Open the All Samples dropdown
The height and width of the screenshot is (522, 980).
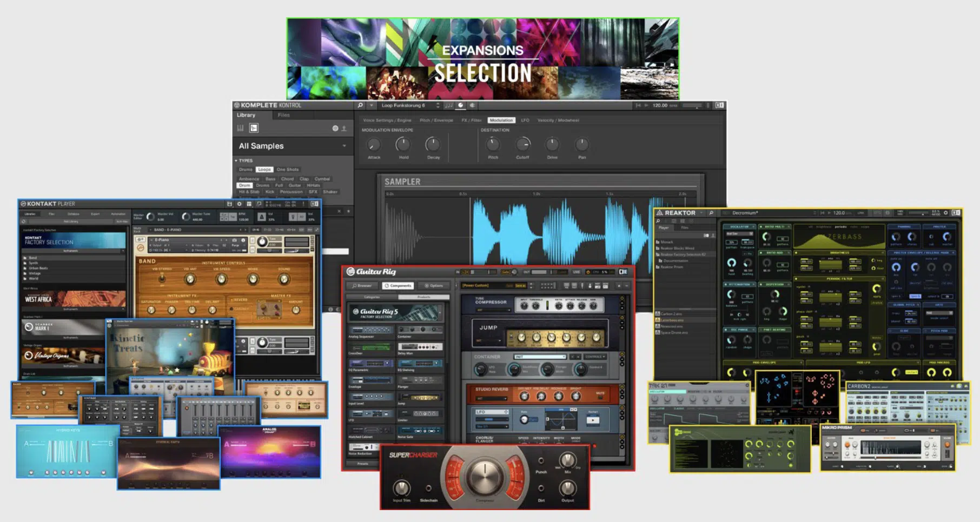click(x=293, y=146)
